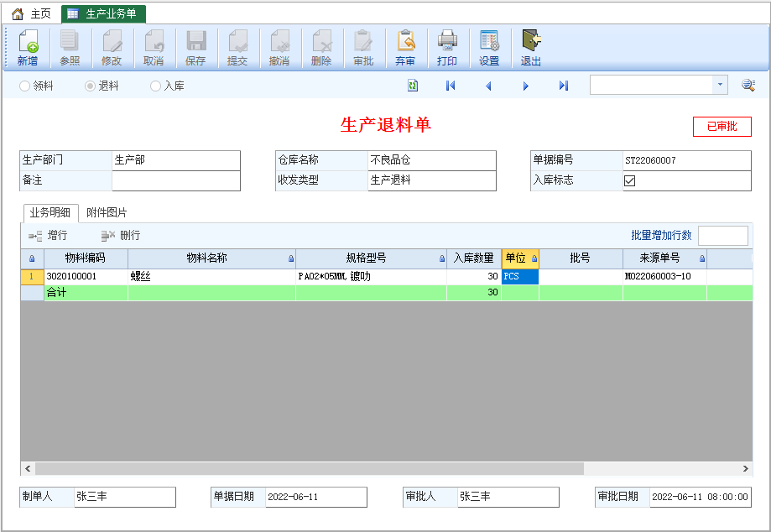Image resolution: width=771 pixels, height=532 pixels.
Task: Click the 批量增加行数 input box
Action: click(723, 236)
